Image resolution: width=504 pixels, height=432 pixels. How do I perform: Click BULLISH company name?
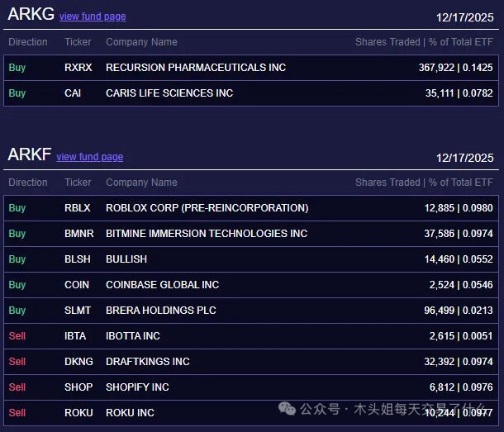[126, 259]
